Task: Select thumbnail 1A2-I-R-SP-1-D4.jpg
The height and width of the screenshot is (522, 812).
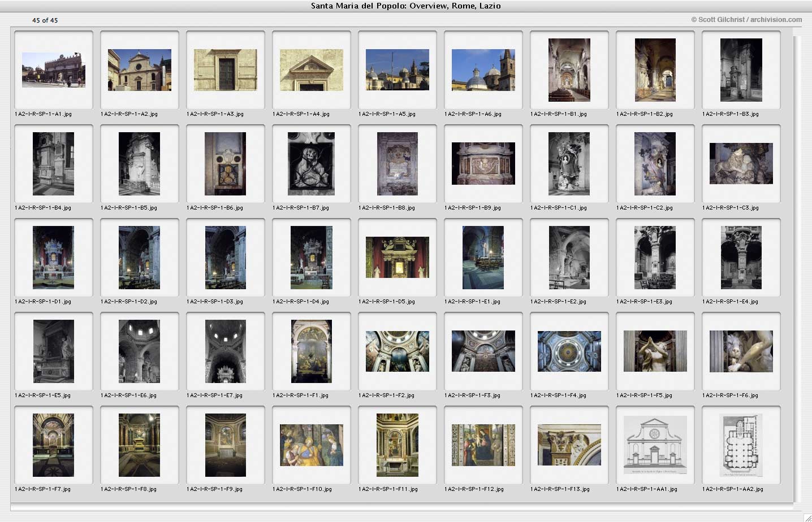Action: (x=312, y=258)
